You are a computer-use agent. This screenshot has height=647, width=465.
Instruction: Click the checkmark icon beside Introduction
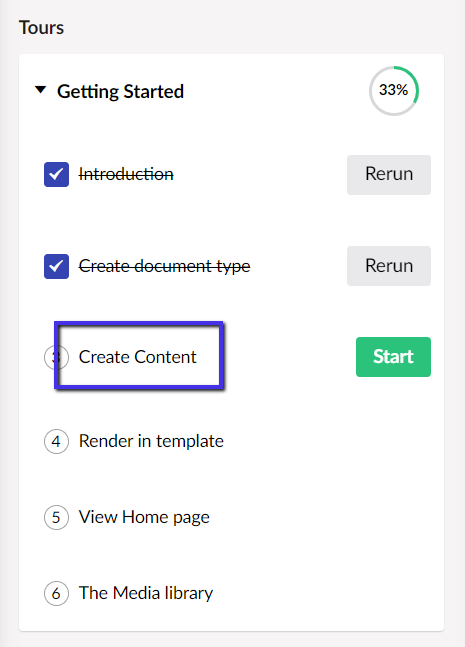pyautogui.click(x=57, y=174)
